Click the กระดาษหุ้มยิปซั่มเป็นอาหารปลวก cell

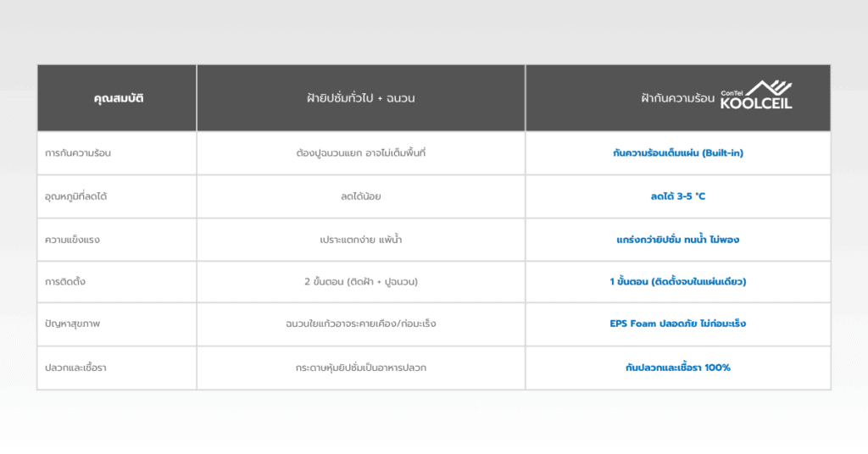coord(360,368)
